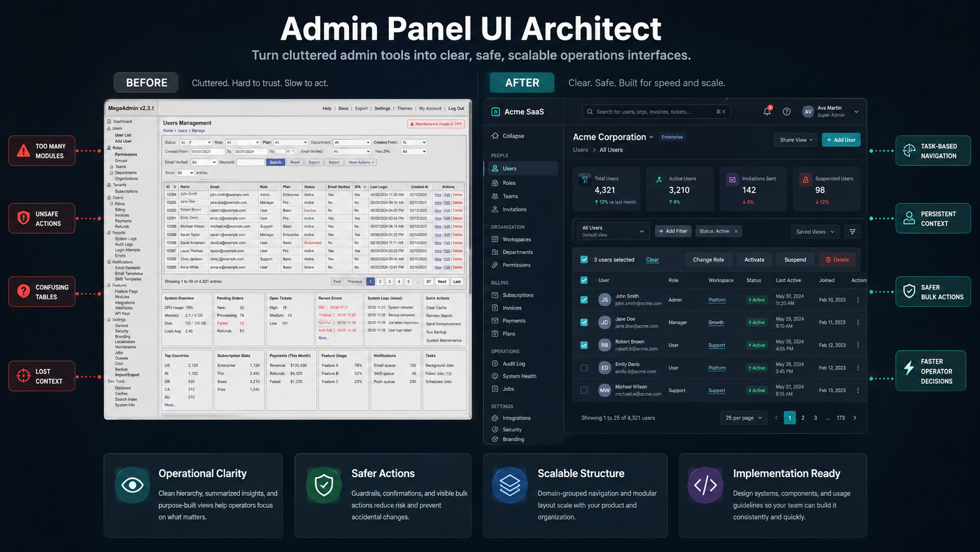This screenshot has height=552, width=980.
Task: Remove the Status: Active filter chip
Action: point(736,231)
